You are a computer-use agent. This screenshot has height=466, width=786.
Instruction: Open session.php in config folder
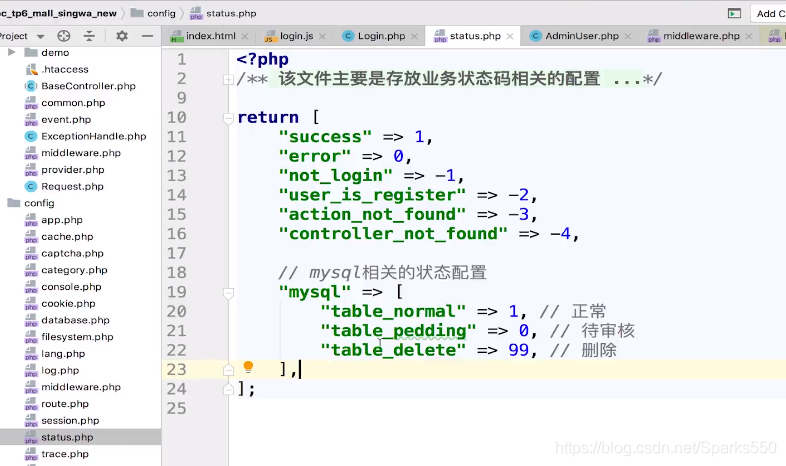click(x=70, y=420)
